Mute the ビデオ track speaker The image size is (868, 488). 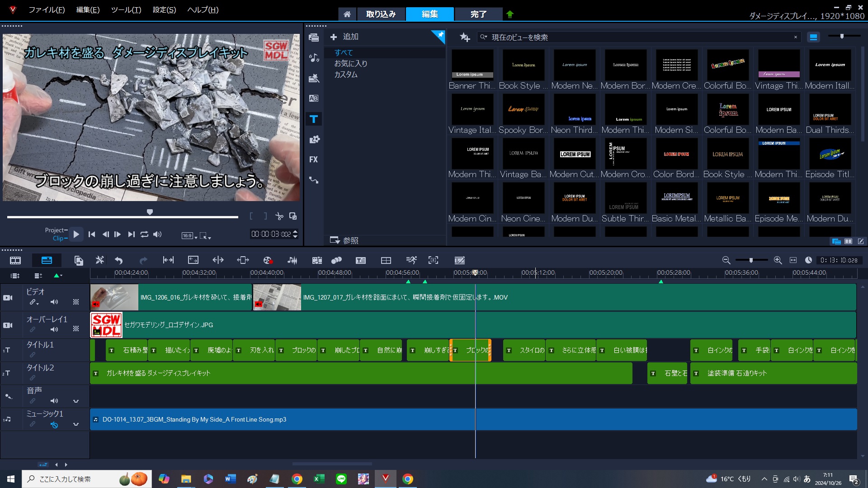pyautogui.click(x=54, y=302)
